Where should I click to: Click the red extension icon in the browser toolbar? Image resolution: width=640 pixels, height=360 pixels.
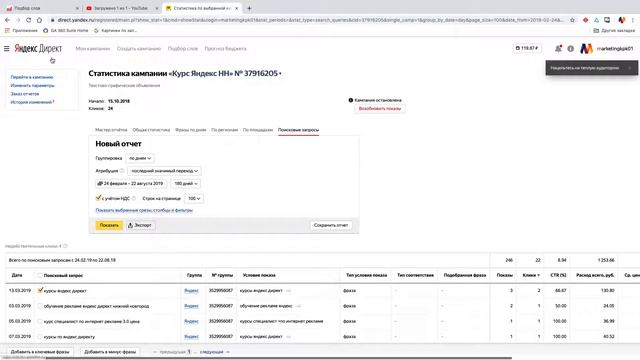(x=585, y=20)
